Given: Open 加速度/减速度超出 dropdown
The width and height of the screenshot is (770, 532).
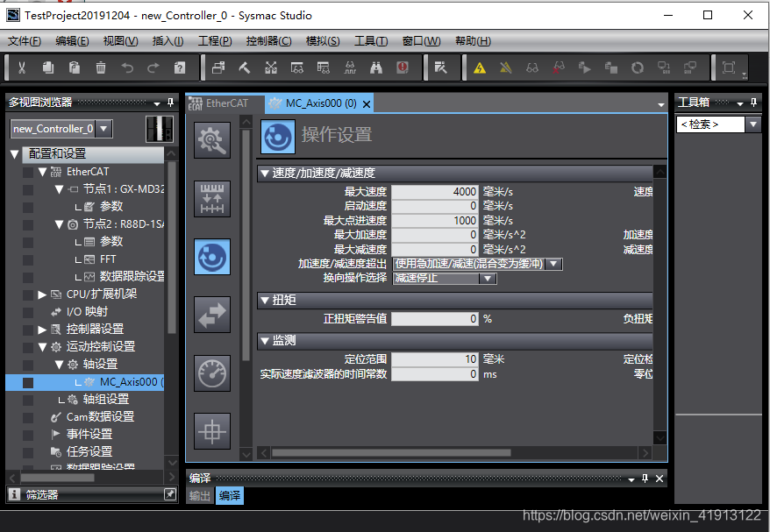Looking at the screenshot, I should coord(554,264).
